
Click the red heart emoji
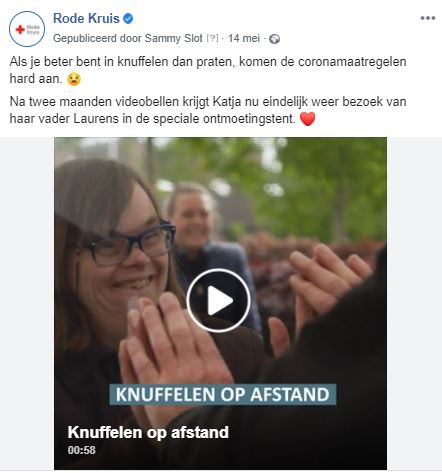(307, 119)
